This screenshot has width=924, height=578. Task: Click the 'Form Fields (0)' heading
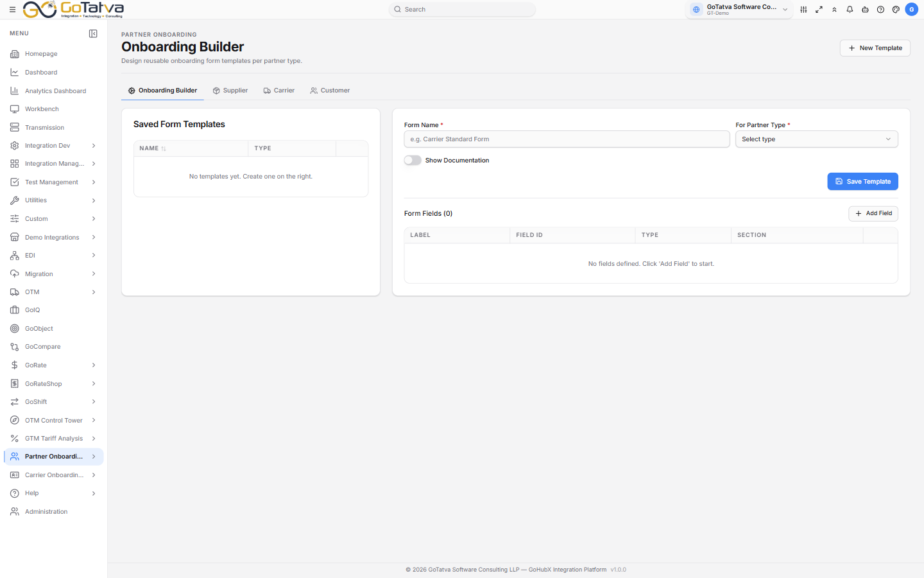(428, 214)
